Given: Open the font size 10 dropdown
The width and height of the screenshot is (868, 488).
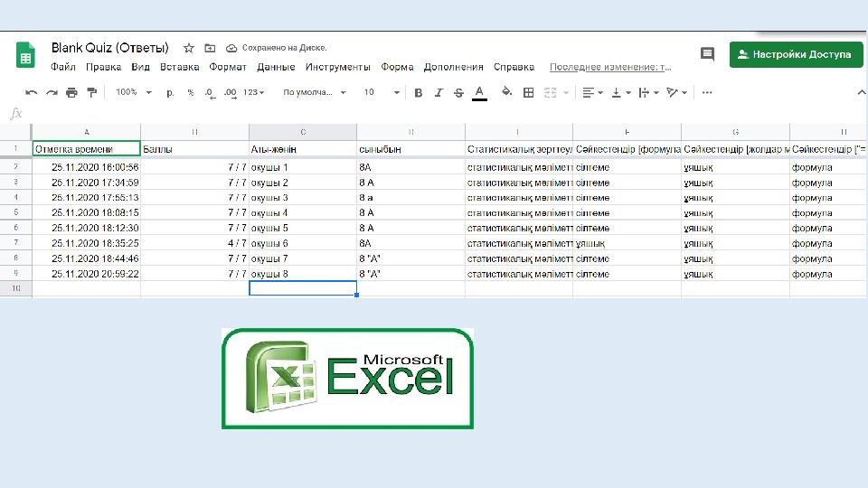Looking at the screenshot, I should coord(382,92).
